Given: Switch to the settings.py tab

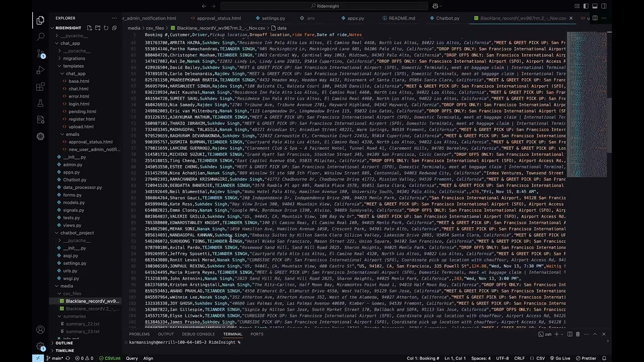Looking at the screenshot, I should pyautogui.click(x=273, y=18).
